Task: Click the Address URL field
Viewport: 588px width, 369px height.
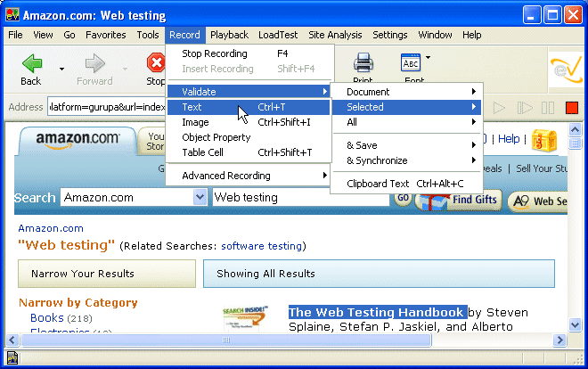Action: pyautogui.click(x=107, y=107)
